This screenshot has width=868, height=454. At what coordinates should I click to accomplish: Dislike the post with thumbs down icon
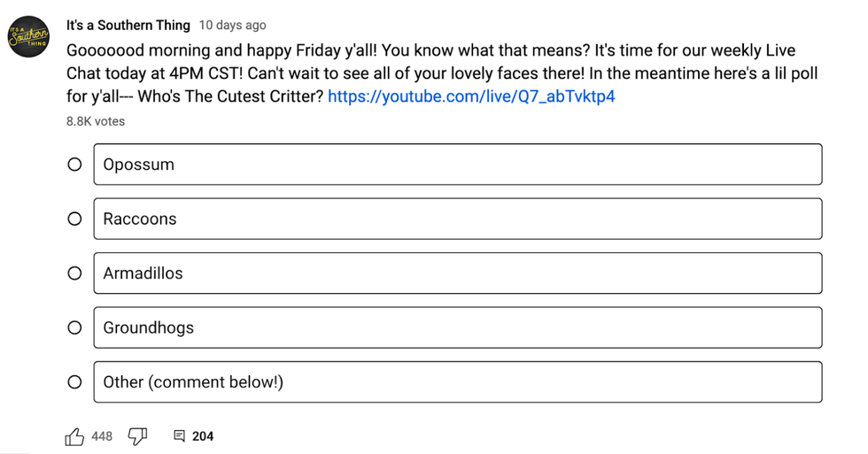tap(137, 435)
